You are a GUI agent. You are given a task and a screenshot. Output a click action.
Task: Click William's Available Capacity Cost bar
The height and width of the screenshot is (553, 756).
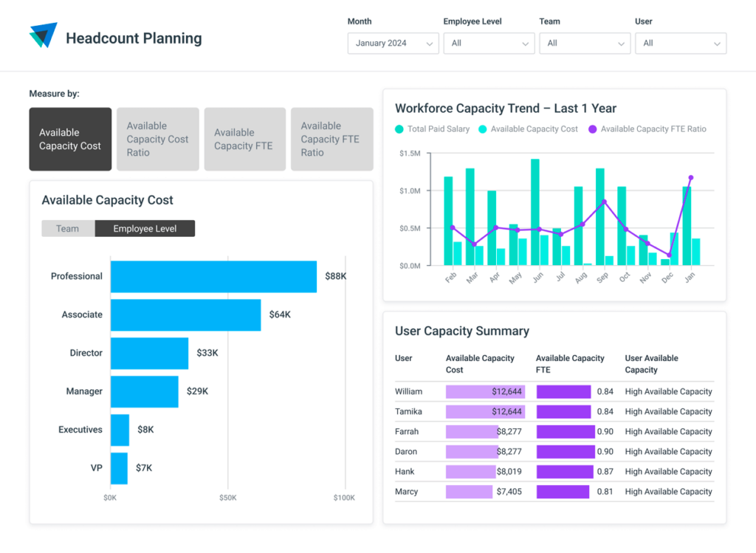pos(484,392)
